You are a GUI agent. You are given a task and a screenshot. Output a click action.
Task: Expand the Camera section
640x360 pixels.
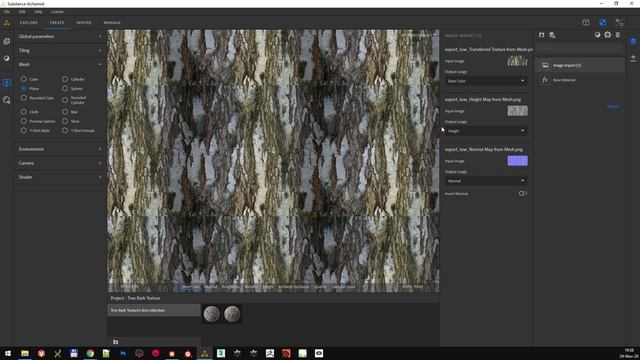click(x=60, y=163)
